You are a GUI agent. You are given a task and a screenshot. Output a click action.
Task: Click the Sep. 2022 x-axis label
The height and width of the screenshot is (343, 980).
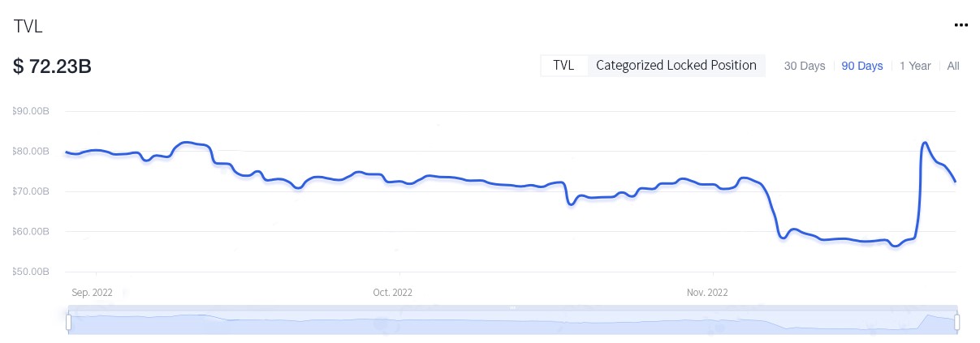[92, 293]
